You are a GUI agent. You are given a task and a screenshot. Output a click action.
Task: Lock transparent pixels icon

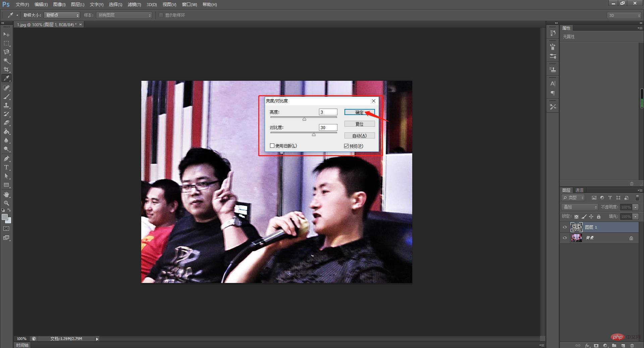coord(576,217)
